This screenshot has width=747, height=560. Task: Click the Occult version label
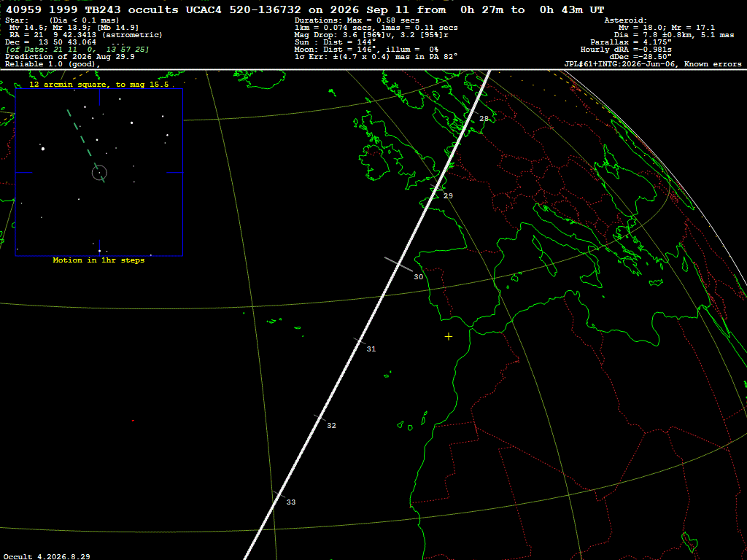(47, 556)
